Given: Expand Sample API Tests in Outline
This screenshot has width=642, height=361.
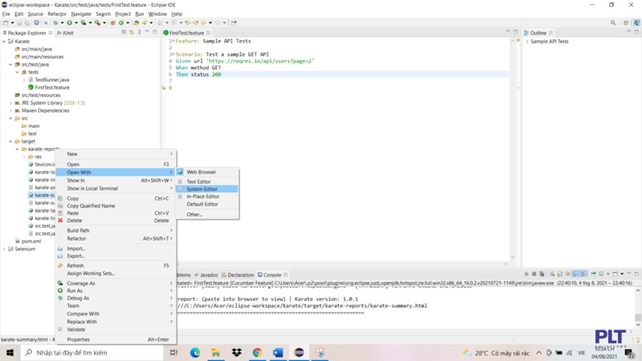Looking at the screenshot, I should (x=527, y=41).
